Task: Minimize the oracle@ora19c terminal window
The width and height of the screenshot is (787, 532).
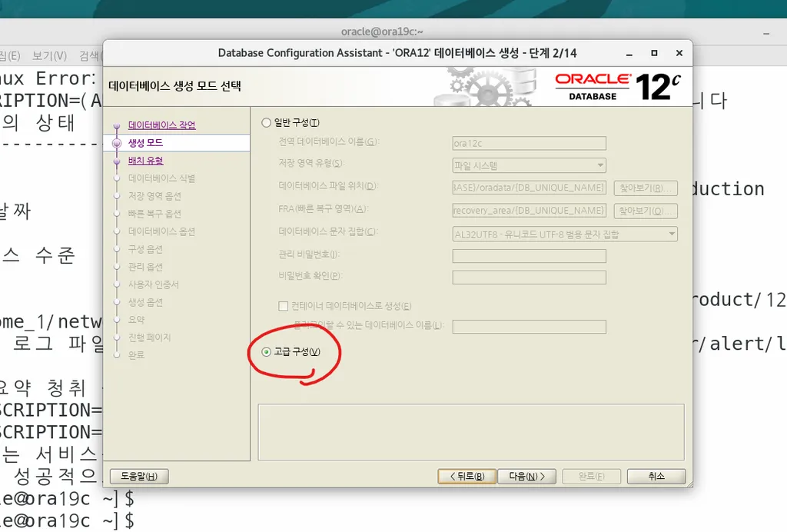Action: [x=766, y=34]
